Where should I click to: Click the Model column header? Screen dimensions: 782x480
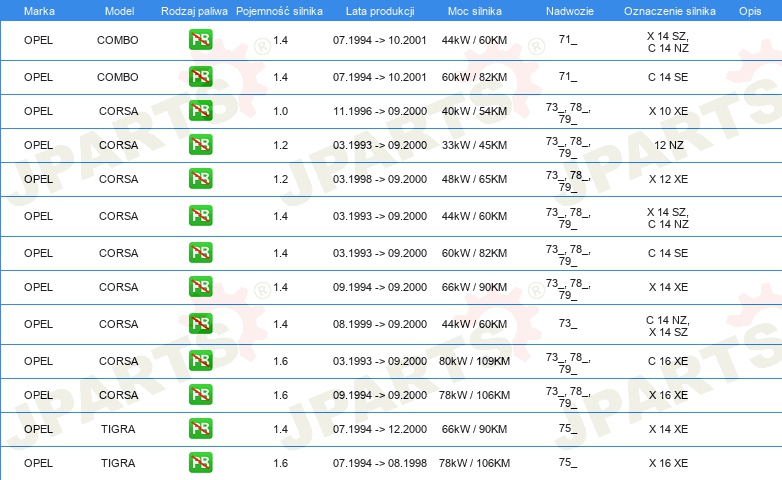tap(119, 11)
